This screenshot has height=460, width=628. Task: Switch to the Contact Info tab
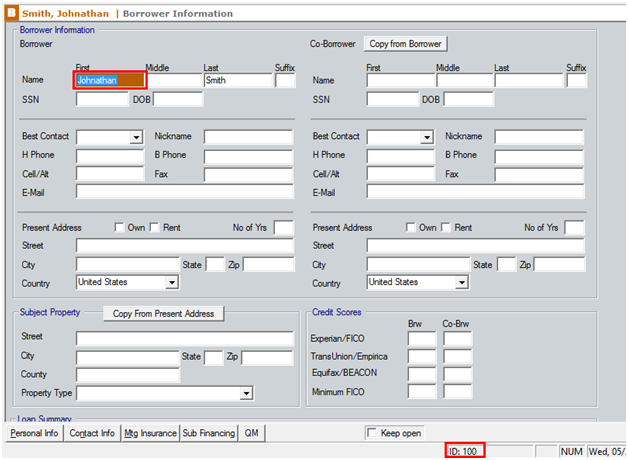coord(91,433)
